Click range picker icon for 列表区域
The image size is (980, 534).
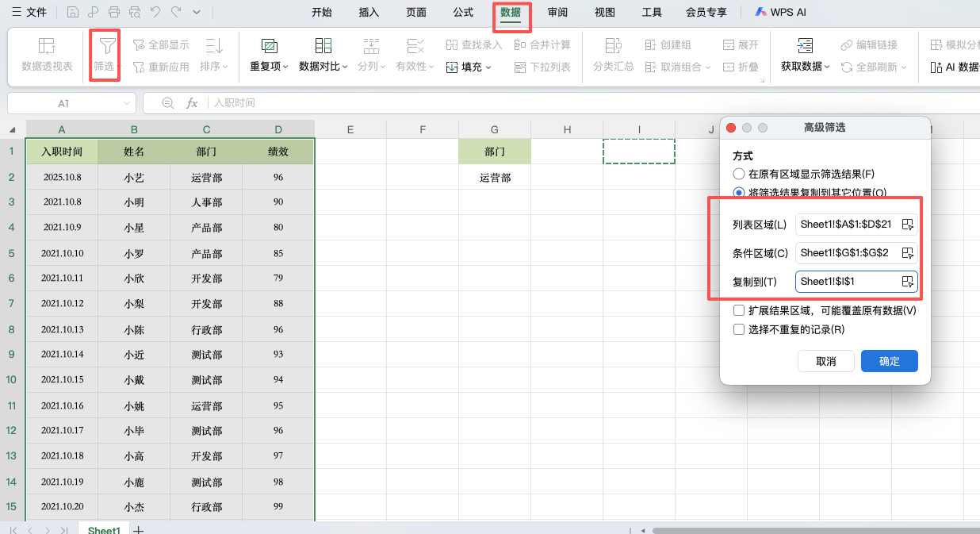tap(908, 225)
